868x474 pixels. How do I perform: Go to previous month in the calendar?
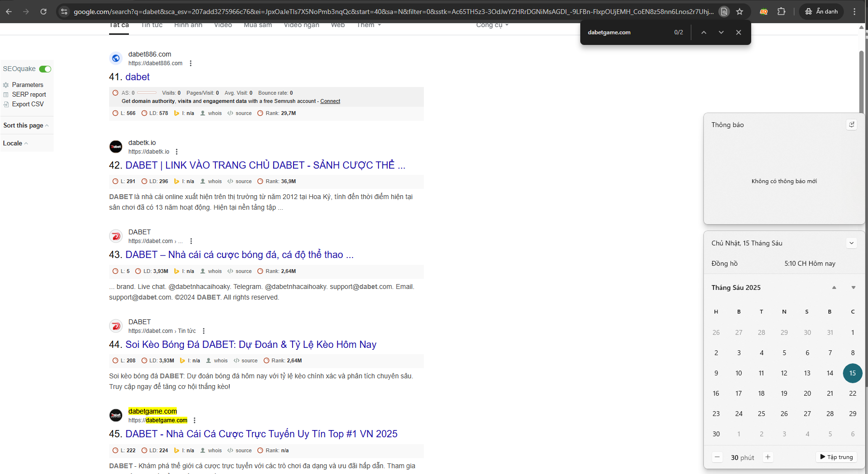pyautogui.click(x=834, y=287)
